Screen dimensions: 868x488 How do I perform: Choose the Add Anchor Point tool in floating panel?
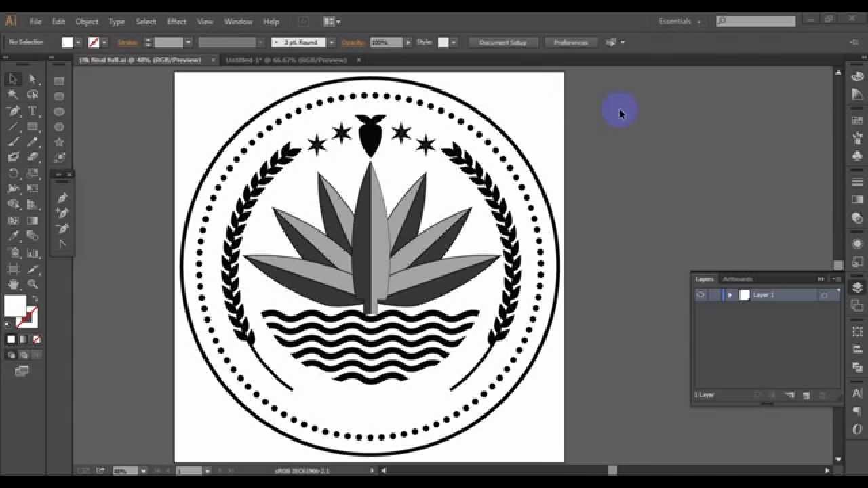pos(62,213)
